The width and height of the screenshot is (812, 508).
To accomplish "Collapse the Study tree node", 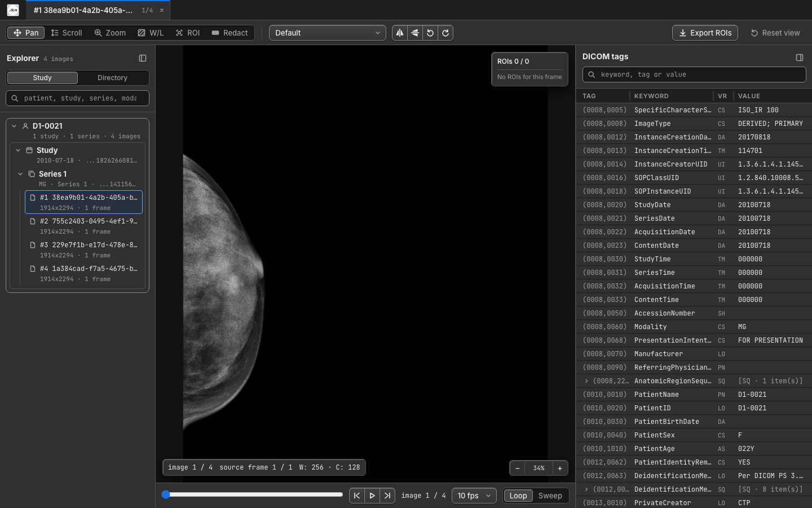I will click(x=18, y=150).
